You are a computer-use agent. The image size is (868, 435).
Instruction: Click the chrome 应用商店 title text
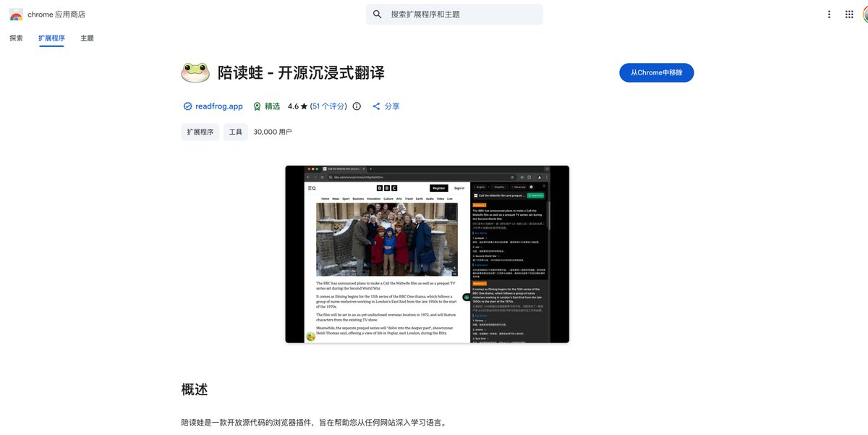click(56, 14)
